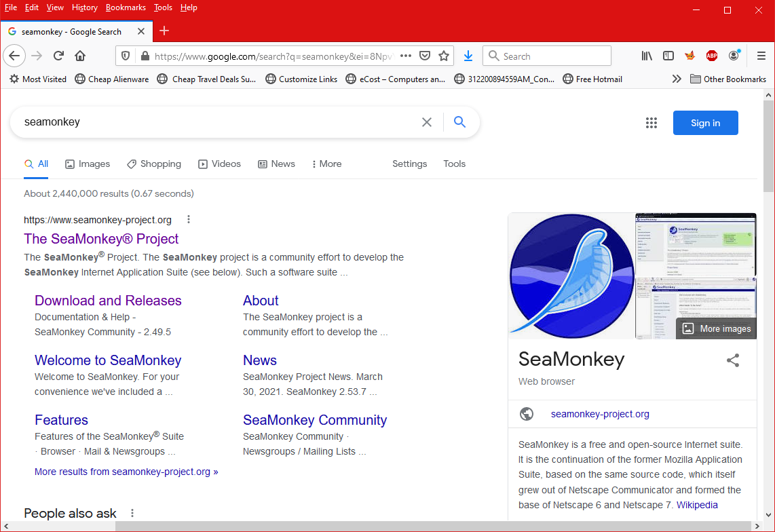
Task: Close the seamonkey Google Search tab
Action: (x=141, y=31)
